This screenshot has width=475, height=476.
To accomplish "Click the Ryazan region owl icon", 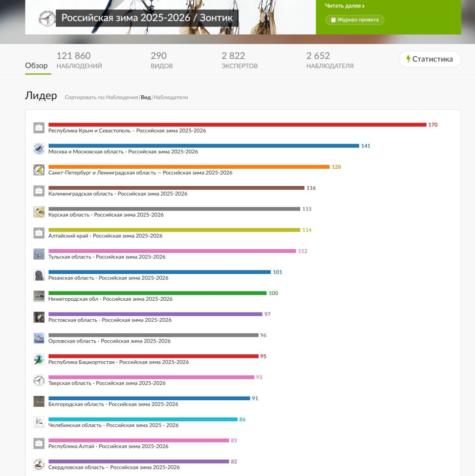I will 39,275.
